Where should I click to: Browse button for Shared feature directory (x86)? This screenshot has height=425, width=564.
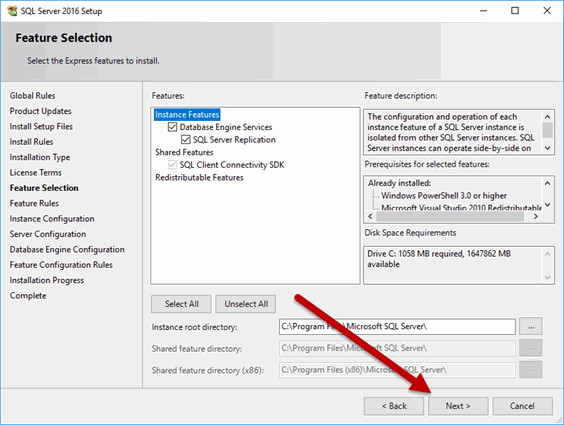(531, 370)
